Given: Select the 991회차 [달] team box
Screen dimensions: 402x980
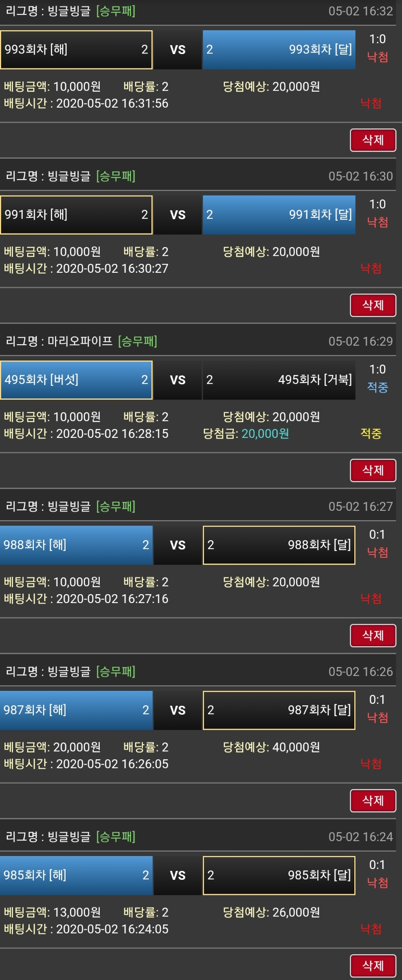Looking at the screenshot, I should [279, 215].
